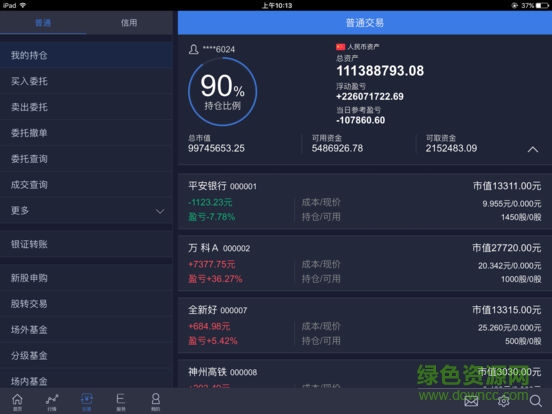This screenshot has height=414, width=552.
Task: Open 买入委托 in sidebar
Action: (86, 81)
